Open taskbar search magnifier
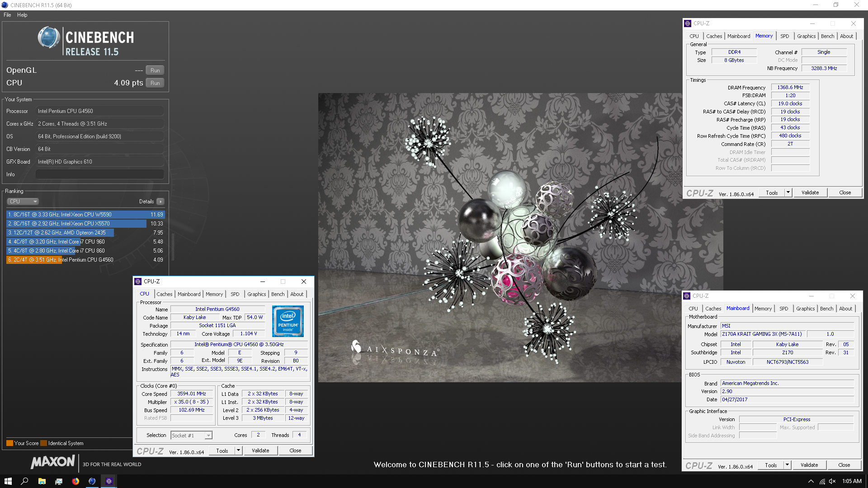 tap(24, 481)
